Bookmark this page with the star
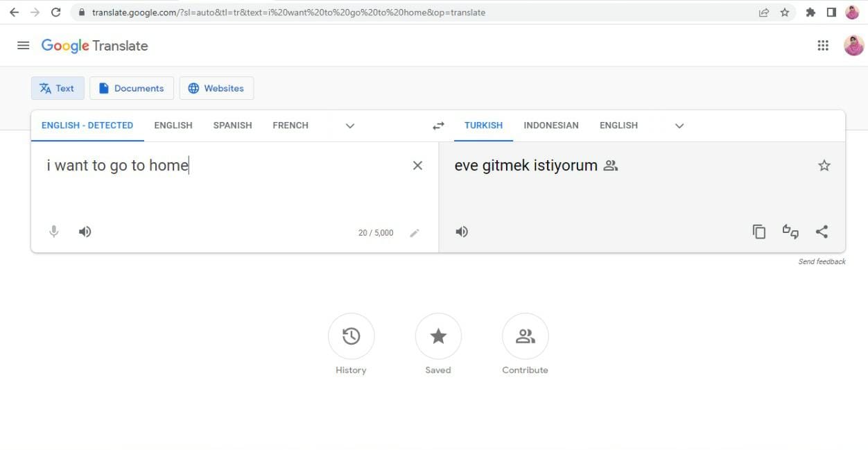Viewport: 868px width, 450px height. [785, 12]
